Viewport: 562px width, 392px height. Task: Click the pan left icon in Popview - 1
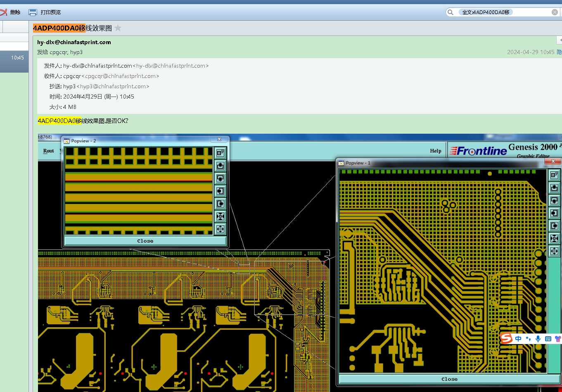(x=554, y=213)
